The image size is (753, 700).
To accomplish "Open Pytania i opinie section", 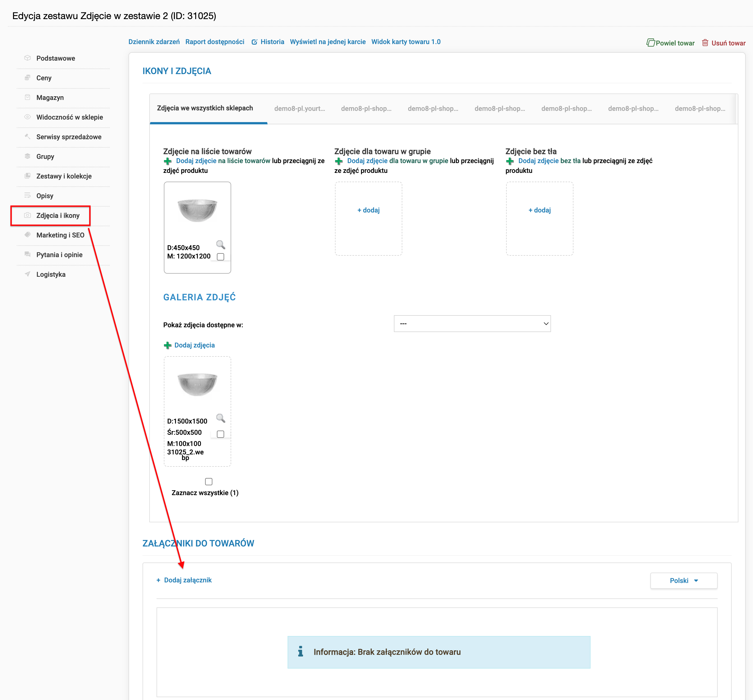I will click(x=59, y=255).
